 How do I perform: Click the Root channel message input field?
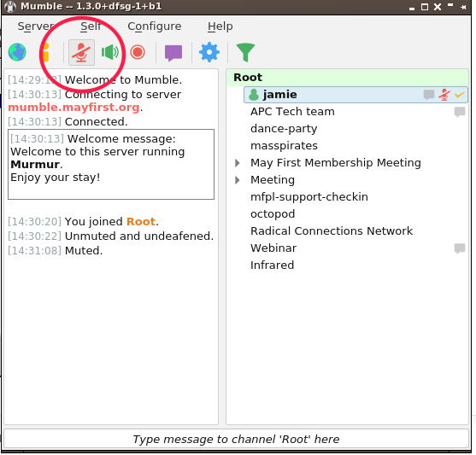coord(236,439)
